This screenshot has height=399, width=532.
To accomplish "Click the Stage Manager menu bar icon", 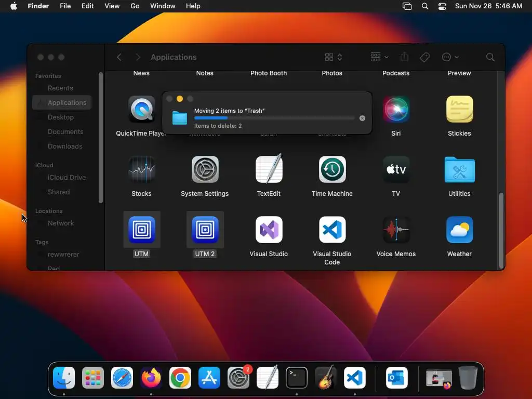I will point(407,6).
